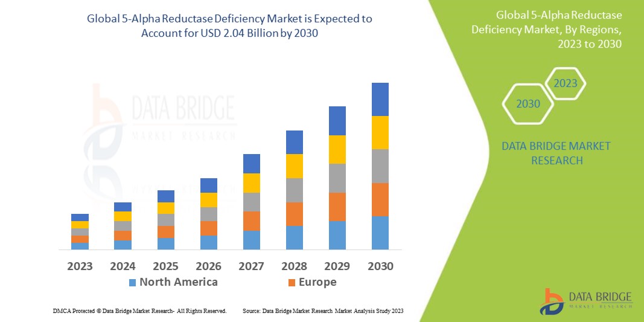Select the North America legend label

(x=178, y=282)
